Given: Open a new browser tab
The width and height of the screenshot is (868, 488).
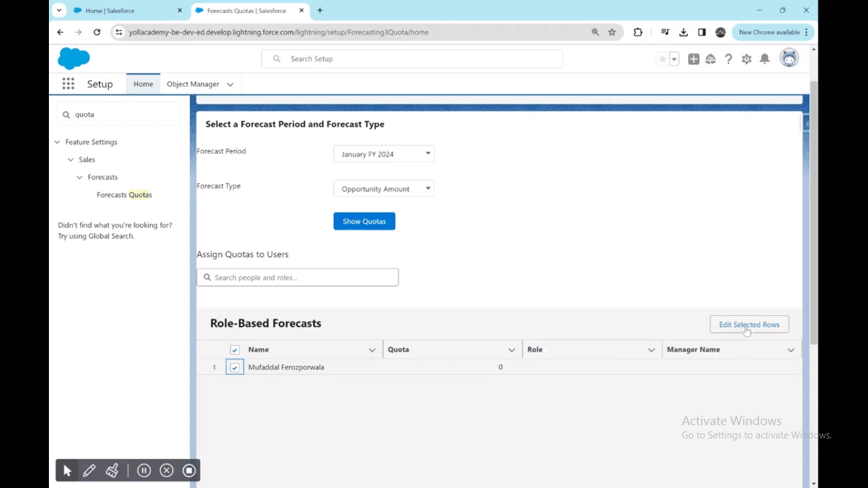Looking at the screenshot, I should [x=320, y=10].
